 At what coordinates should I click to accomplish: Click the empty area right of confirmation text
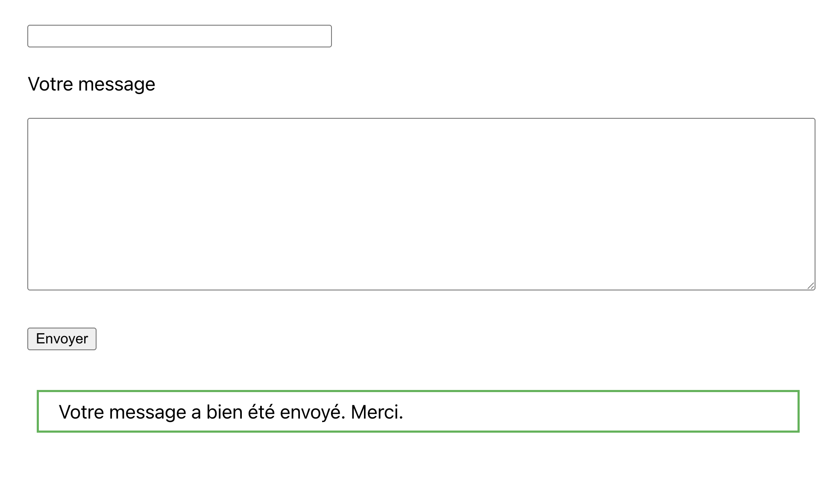pyautogui.click(x=598, y=412)
